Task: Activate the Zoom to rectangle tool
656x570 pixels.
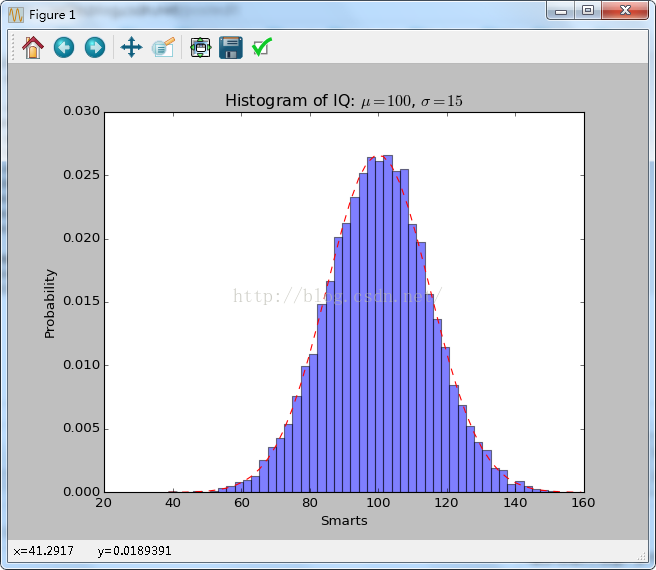Action: (163, 47)
